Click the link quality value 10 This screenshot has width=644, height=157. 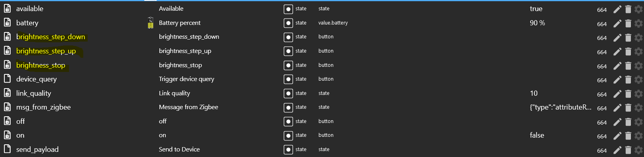(534, 93)
